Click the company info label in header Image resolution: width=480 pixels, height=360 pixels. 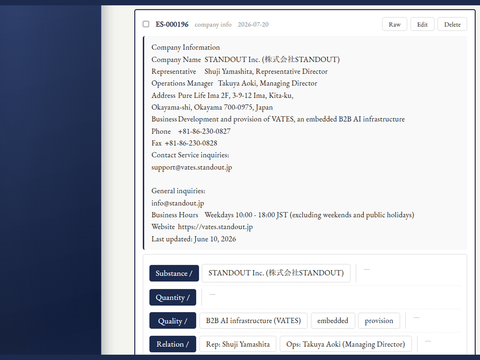coord(213,25)
